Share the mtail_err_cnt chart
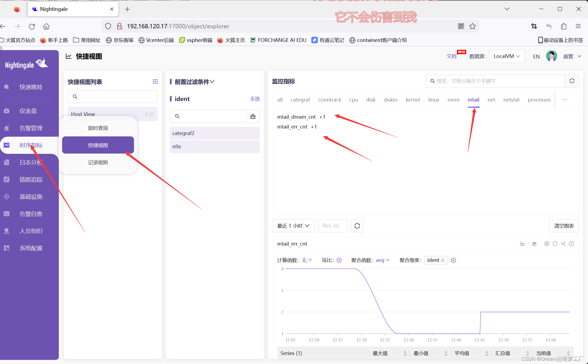 [x=563, y=244]
